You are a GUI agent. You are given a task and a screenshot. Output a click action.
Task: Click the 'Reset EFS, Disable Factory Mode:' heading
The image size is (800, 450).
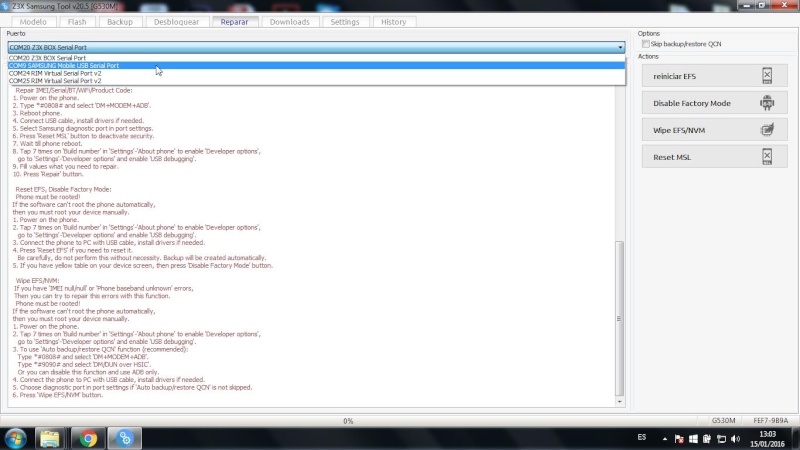(x=63, y=189)
